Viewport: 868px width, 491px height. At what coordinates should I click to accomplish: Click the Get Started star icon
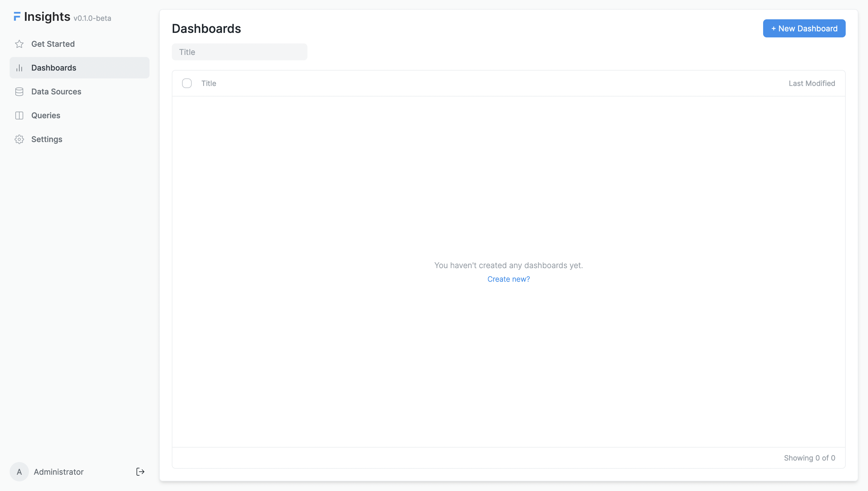coord(20,43)
